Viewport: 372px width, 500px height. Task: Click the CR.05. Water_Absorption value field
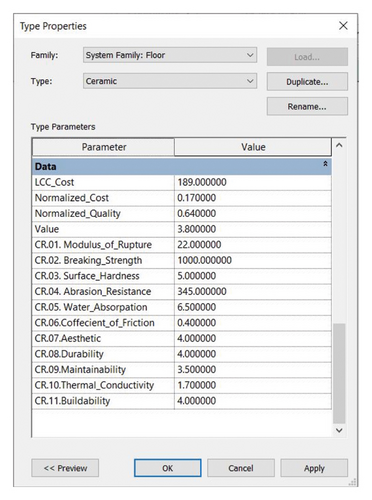253,307
